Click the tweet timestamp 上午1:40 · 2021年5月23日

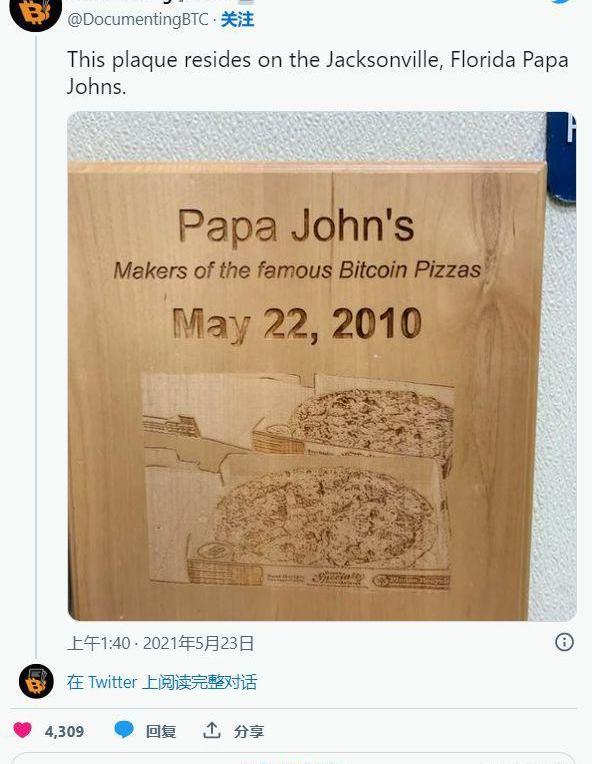click(160, 643)
